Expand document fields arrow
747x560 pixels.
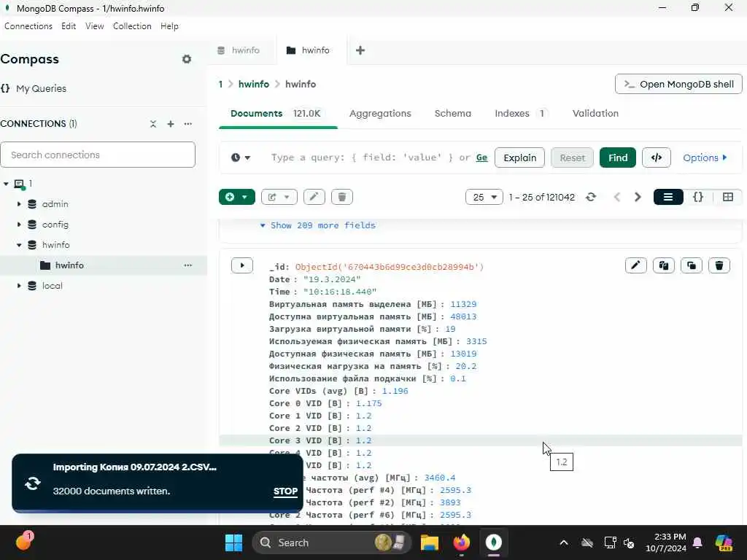(242, 265)
